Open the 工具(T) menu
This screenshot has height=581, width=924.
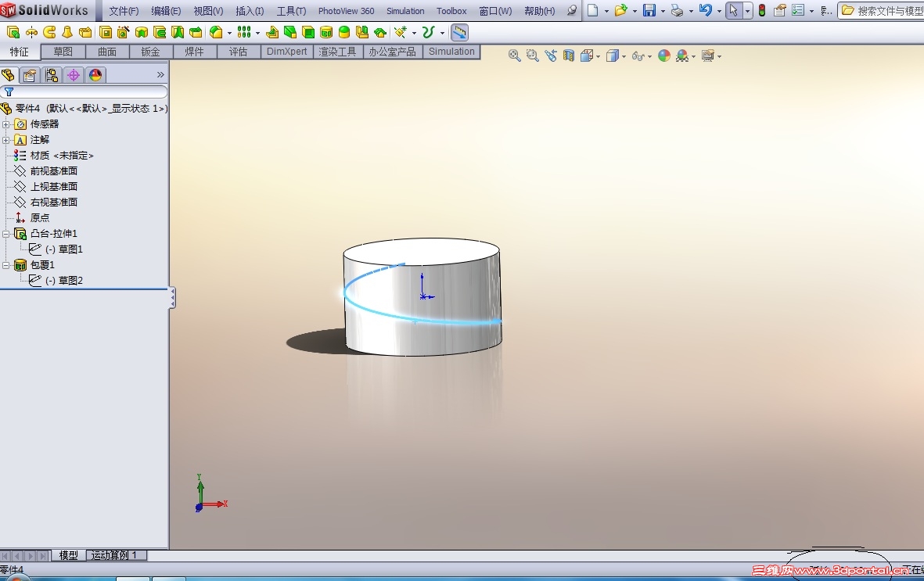tap(291, 11)
